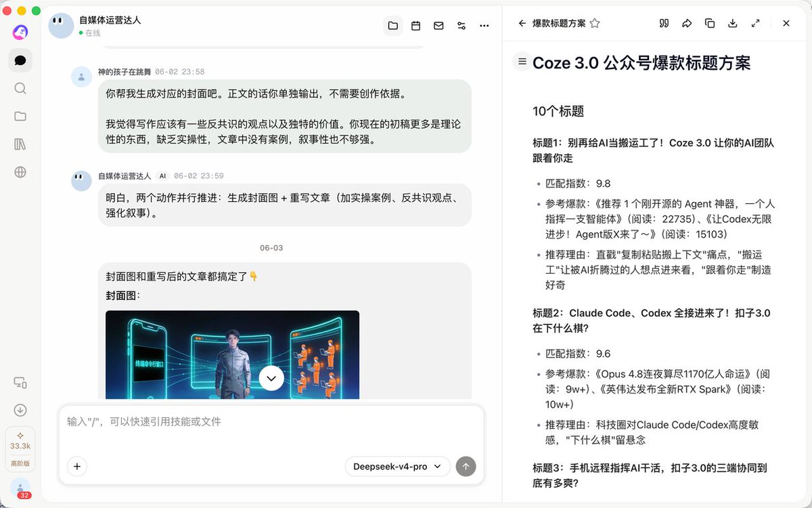Image resolution: width=812 pixels, height=508 pixels.
Task: Click the send arrow button
Action: point(466,466)
